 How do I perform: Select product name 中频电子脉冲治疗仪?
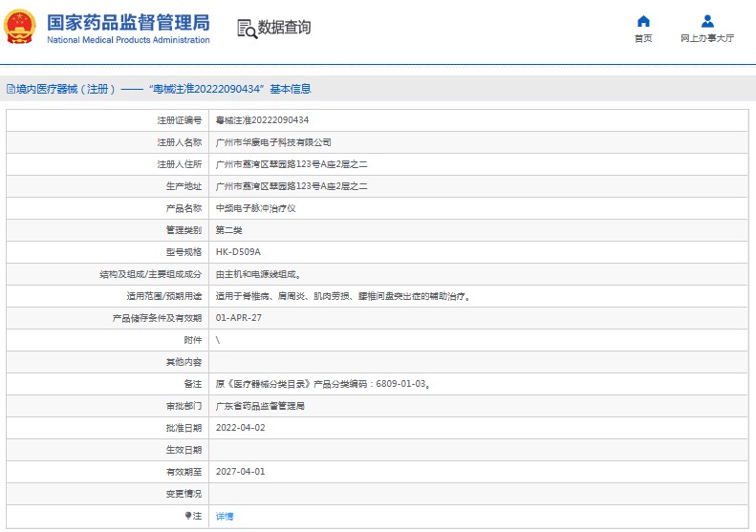[x=255, y=208]
